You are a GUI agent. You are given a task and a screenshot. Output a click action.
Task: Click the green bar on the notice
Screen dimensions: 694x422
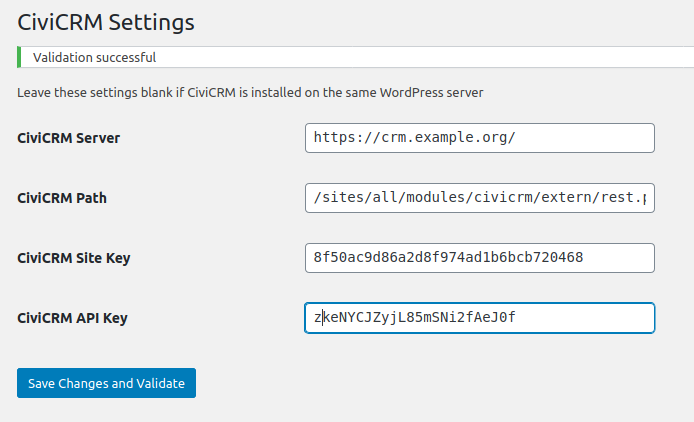tap(19, 57)
